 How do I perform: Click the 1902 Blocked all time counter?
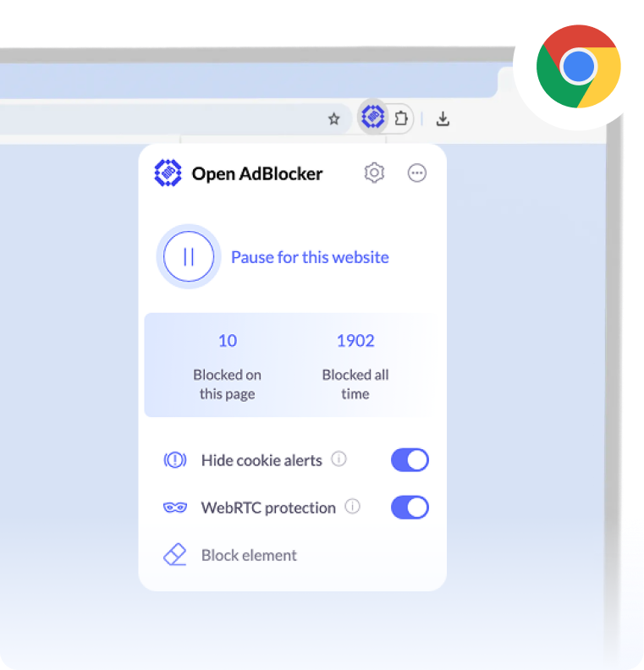coord(355,366)
